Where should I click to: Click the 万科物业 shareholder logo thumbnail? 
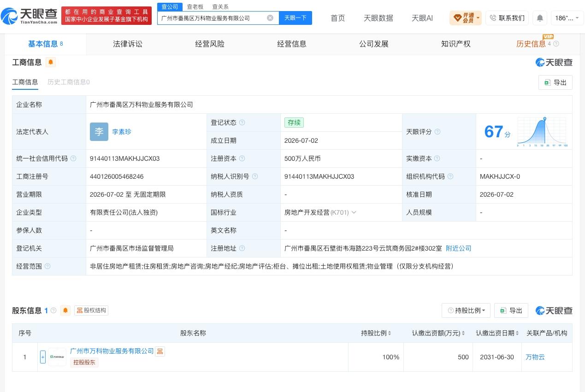(58, 357)
